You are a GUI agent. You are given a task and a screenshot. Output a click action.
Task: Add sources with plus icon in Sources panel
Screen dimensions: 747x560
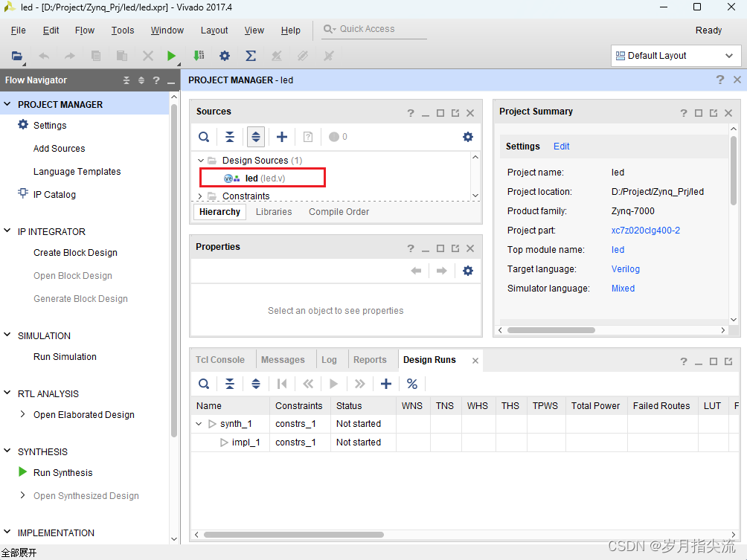(x=282, y=137)
